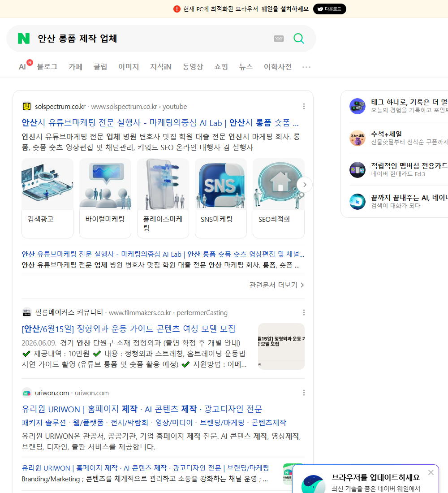The width and height of the screenshot is (448, 493).
Task: Open the 브랜딩/마케팅 sub-link
Action: click(222, 423)
